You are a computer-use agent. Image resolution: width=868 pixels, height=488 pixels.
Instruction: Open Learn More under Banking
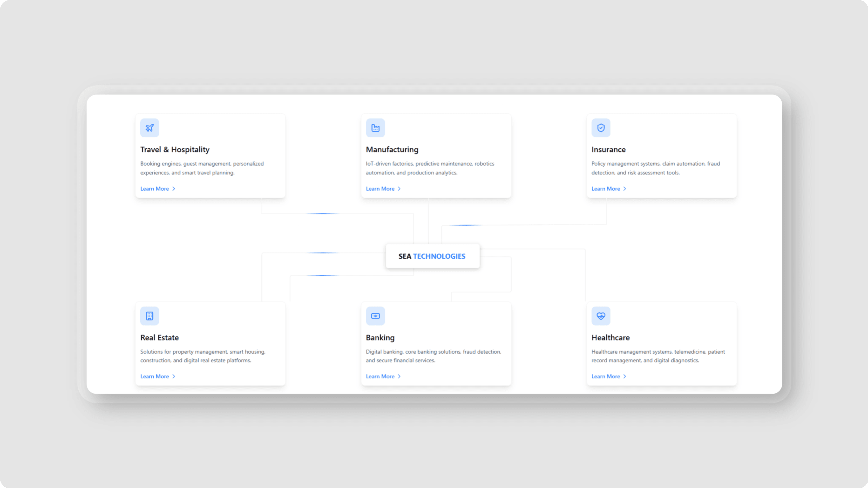[x=380, y=376]
